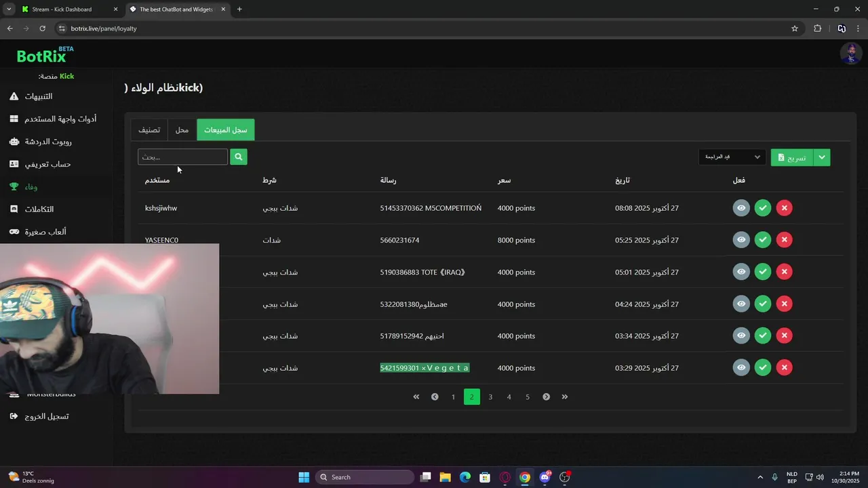Open Microsoft Edge from taskbar
868x488 pixels.
(x=465, y=477)
